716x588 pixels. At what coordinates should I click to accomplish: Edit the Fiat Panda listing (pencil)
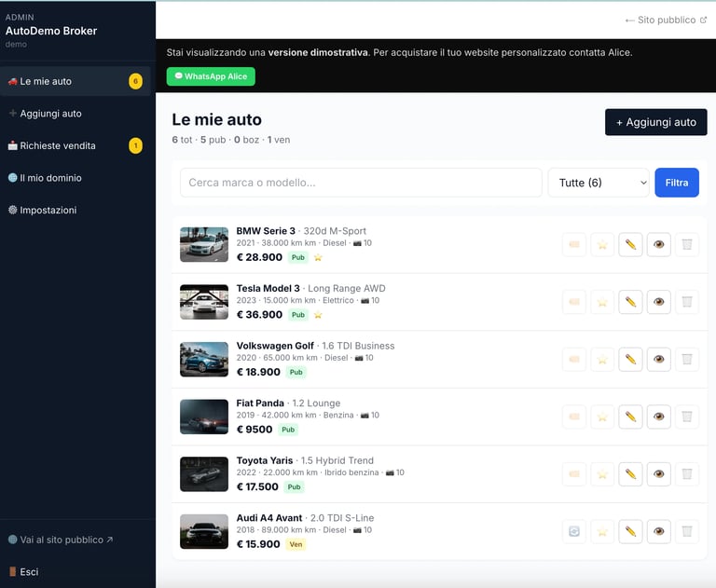point(630,417)
